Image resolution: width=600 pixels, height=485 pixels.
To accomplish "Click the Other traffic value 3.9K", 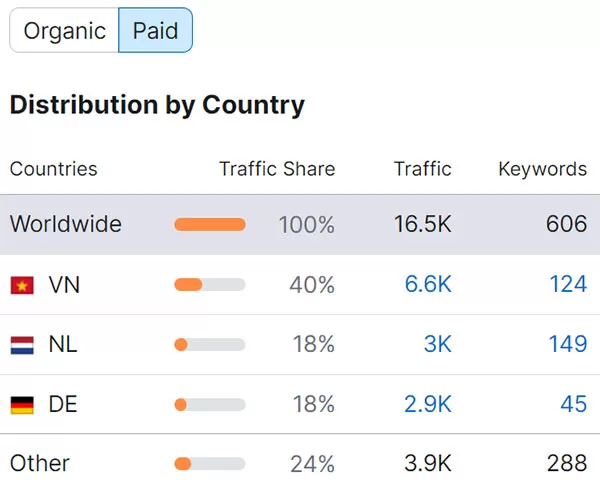I will pyautogui.click(x=428, y=464).
